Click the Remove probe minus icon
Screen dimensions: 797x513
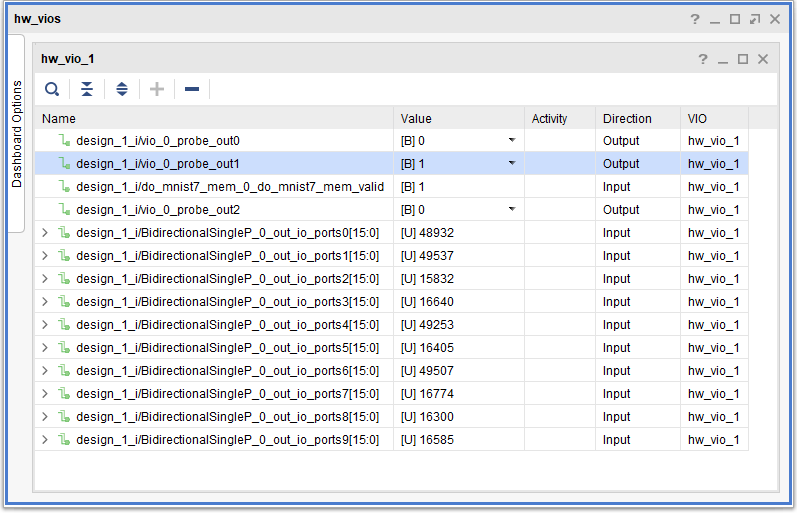[x=192, y=89]
